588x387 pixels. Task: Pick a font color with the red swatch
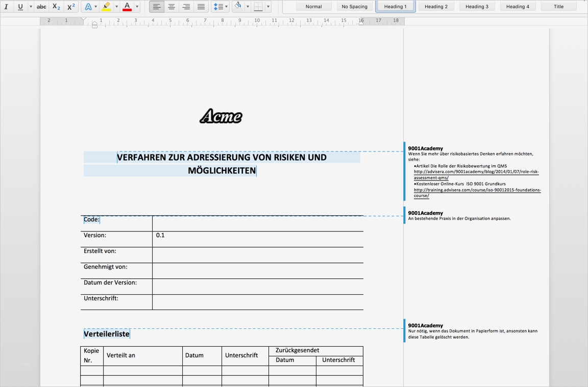click(127, 6)
